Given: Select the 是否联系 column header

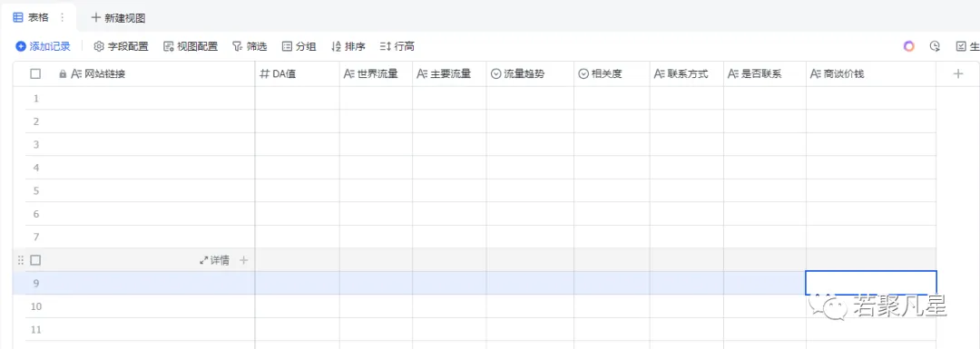Looking at the screenshot, I should [765, 73].
